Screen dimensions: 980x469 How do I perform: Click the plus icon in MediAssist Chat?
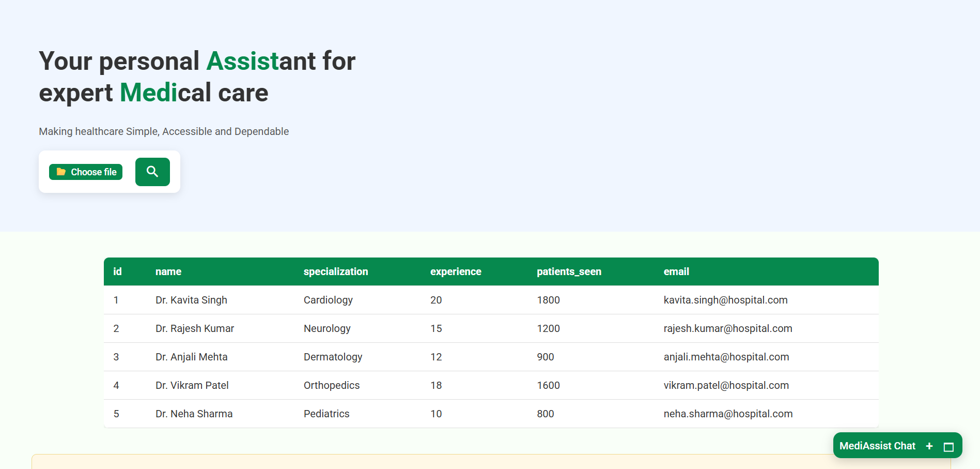[x=929, y=446]
